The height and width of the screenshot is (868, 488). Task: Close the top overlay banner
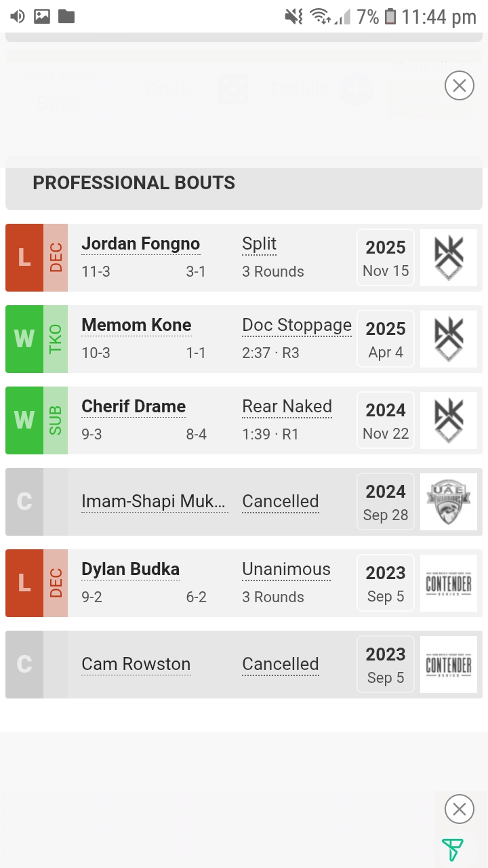(x=459, y=86)
